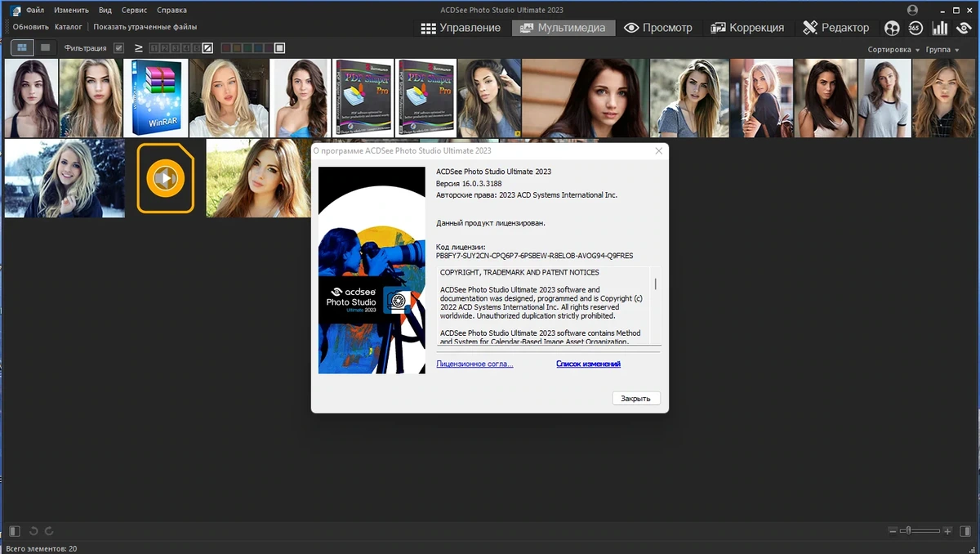Screen dimensions: 980x554
Task: Click the rotate left icon in bottom bar
Action: (x=33, y=531)
